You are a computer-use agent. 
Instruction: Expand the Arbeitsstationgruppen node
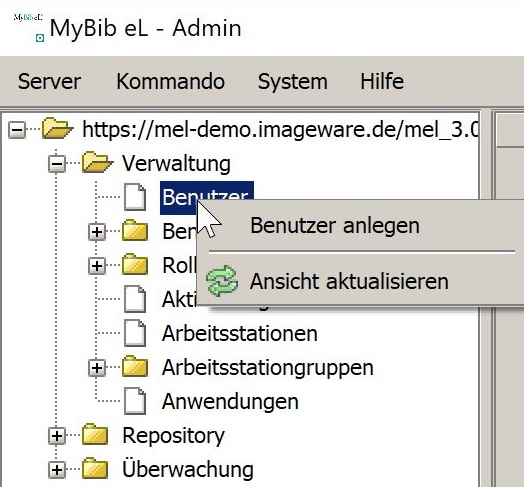click(97, 368)
